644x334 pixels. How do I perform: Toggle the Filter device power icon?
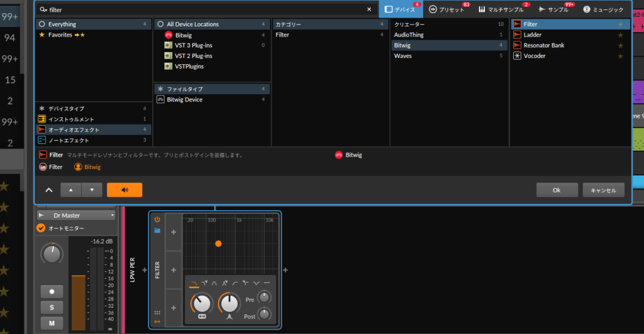pyautogui.click(x=157, y=220)
